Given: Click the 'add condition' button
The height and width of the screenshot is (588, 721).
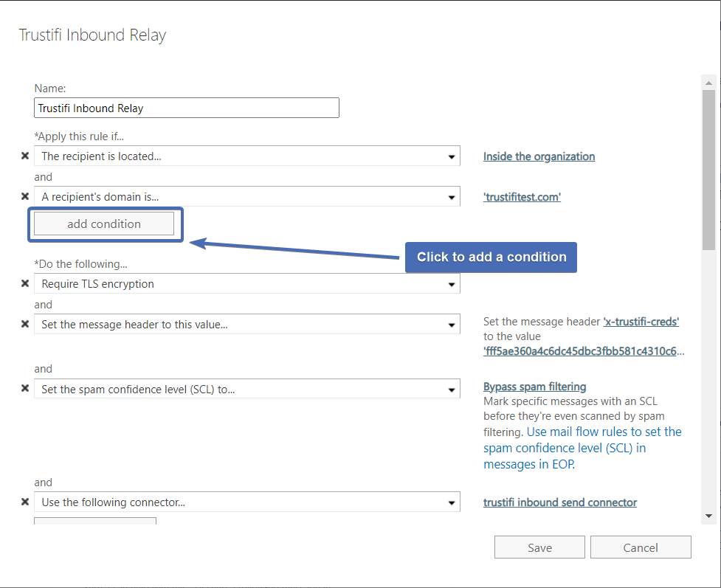Looking at the screenshot, I should pyautogui.click(x=104, y=224).
